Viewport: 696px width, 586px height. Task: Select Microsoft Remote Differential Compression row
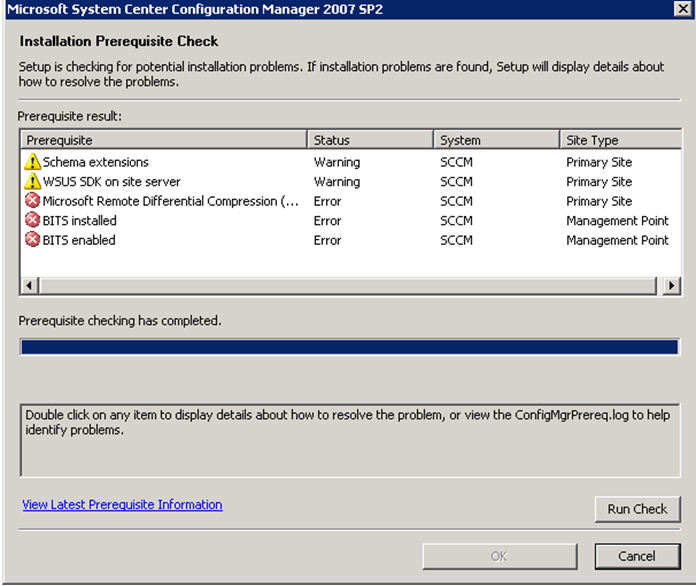click(351, 201)
